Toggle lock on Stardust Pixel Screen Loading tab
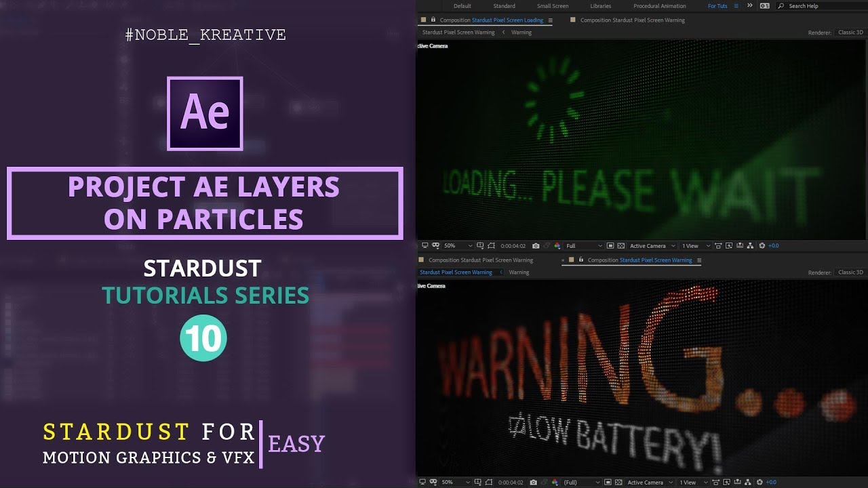The width and height of the screenshot is (868, 488). pos(433,20)
